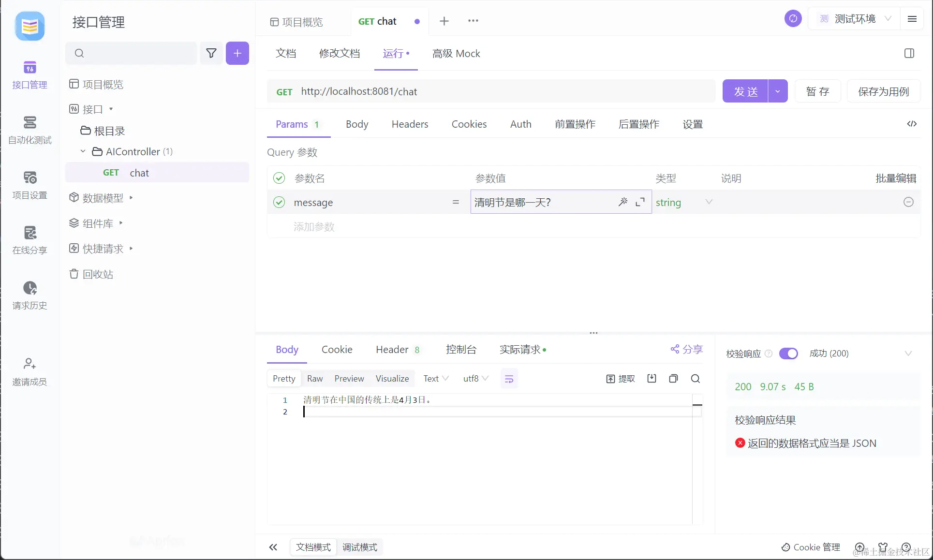The width and height of the screenshot is (933, 560).
Task: Click the magic wand icon in message value
Action: [622, 202]
